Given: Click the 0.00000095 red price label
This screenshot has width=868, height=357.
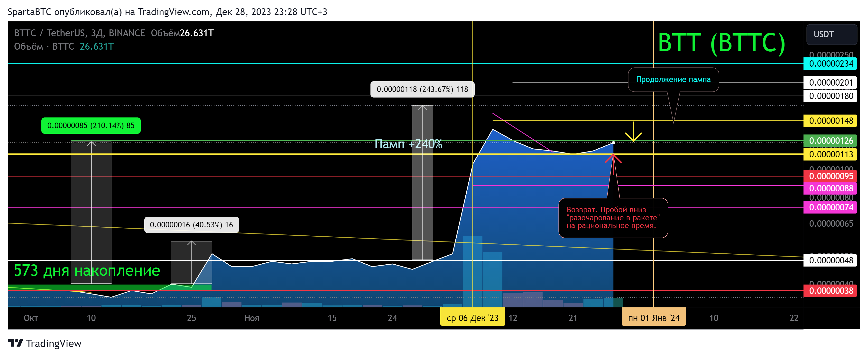Looking at the screenshot, I should [x=830, y=176].
